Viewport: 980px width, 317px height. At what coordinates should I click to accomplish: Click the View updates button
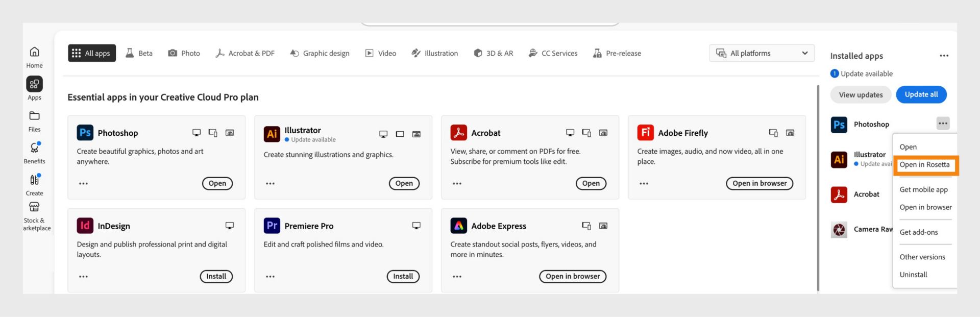tap(861, 94)
